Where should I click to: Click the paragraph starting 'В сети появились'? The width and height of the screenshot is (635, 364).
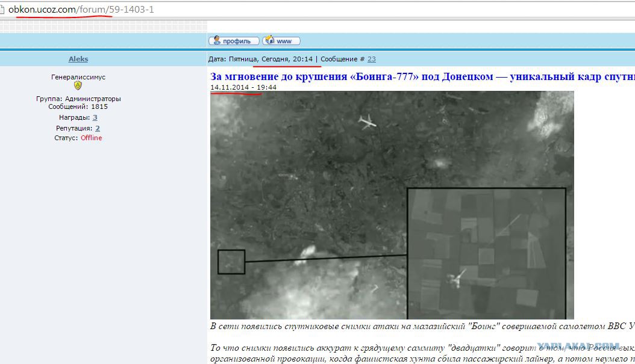click(422, 326)
